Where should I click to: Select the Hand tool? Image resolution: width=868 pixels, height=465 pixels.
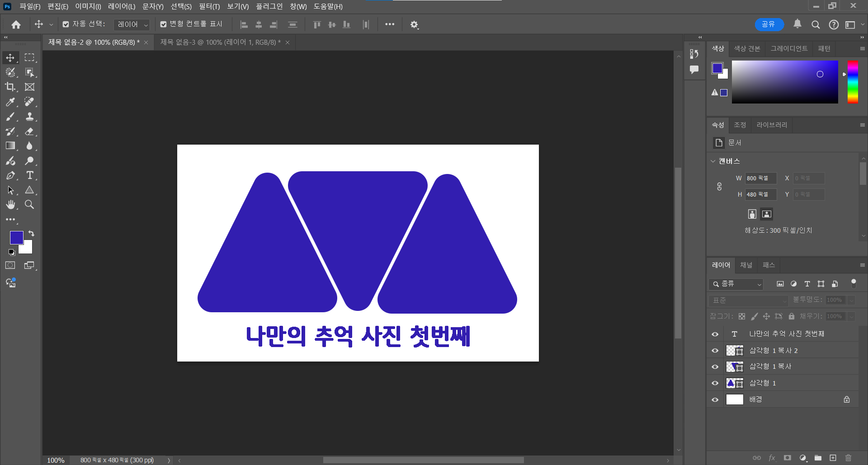[10, 205]
